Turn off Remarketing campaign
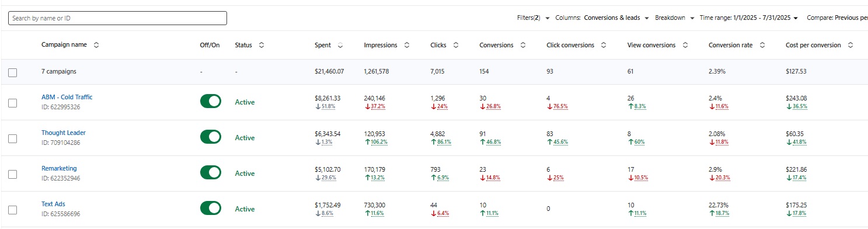 pos(211,173)
